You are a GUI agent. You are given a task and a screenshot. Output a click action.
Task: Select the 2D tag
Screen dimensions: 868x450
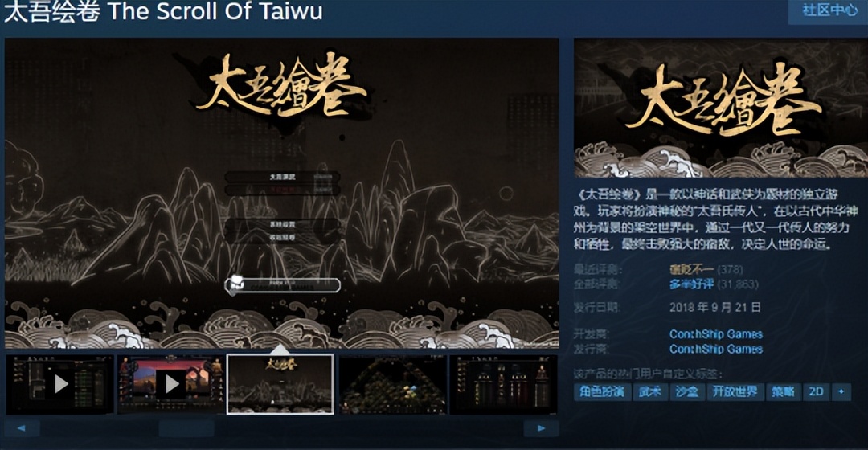(x=816, y=392)
